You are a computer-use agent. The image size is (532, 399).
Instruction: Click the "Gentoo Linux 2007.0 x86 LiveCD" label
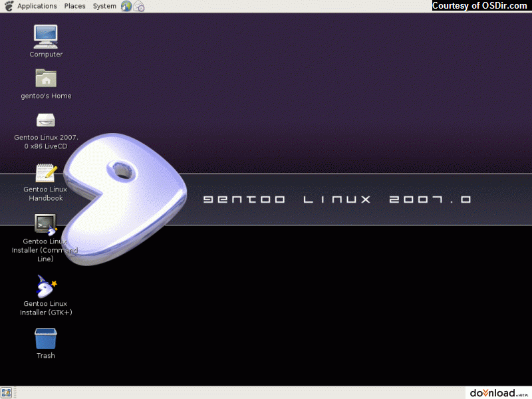click(46, 142)
